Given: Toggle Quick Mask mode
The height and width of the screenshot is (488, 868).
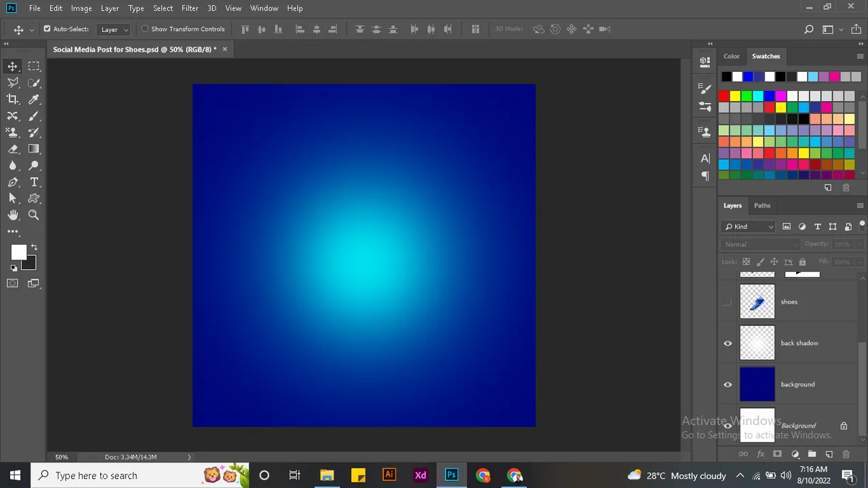Looking at the screenshot, I should [x=13, y=283].
